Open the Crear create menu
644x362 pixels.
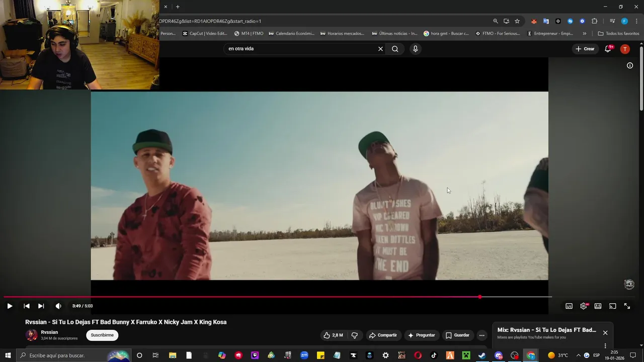tap(585, 49)
